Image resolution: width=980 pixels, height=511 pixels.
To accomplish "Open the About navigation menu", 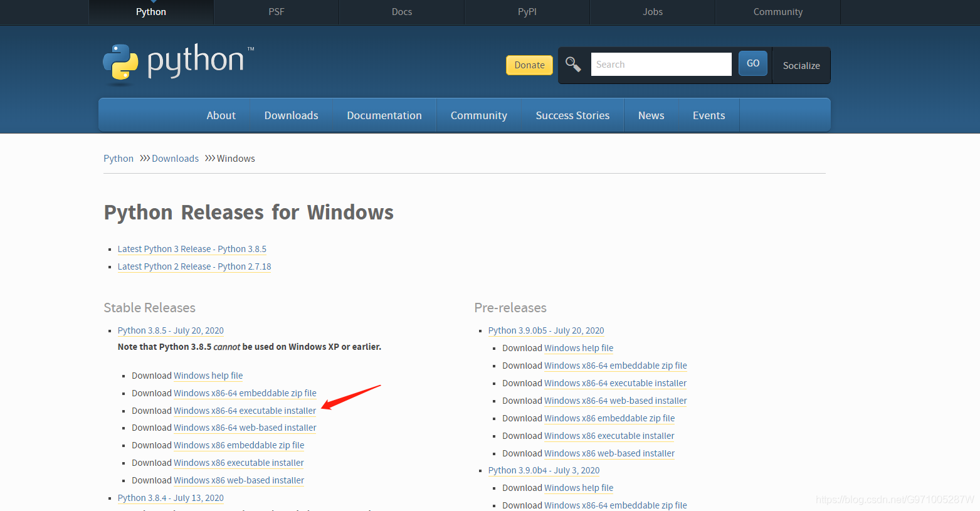I will 221,115.
